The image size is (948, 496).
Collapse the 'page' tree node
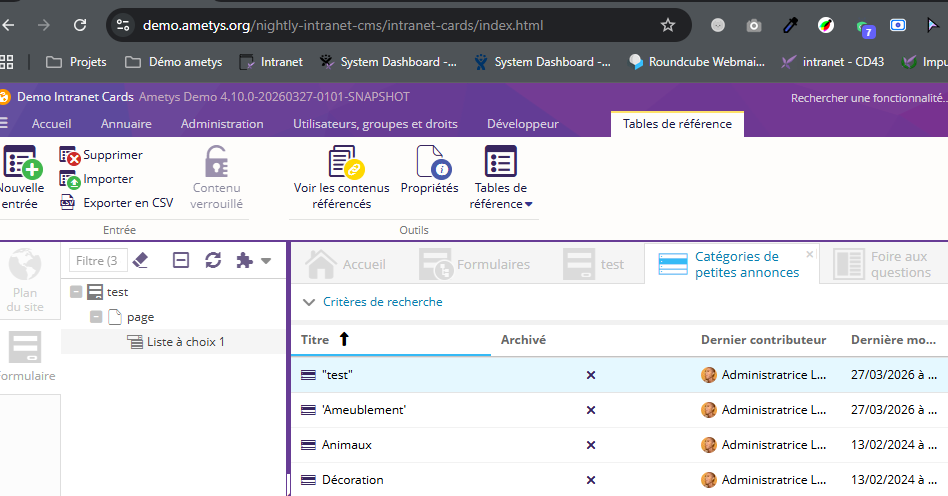pyautogui.click(x=96, y=317)
